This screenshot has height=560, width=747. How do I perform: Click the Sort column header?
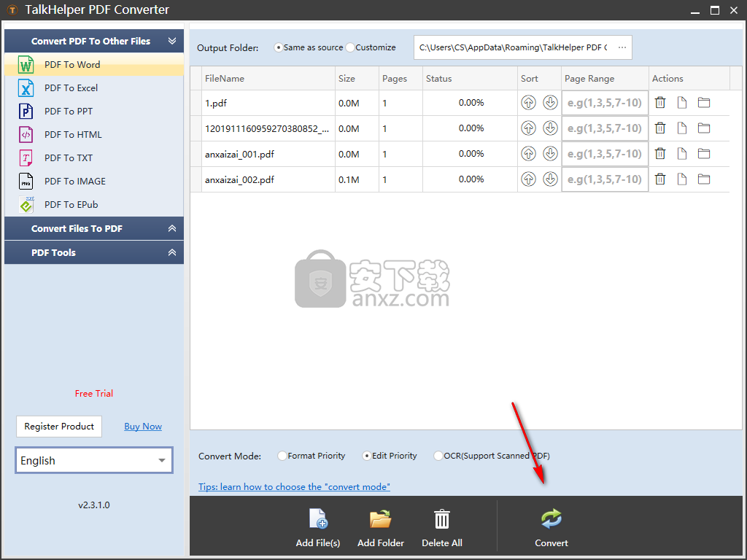coord(539,79)
